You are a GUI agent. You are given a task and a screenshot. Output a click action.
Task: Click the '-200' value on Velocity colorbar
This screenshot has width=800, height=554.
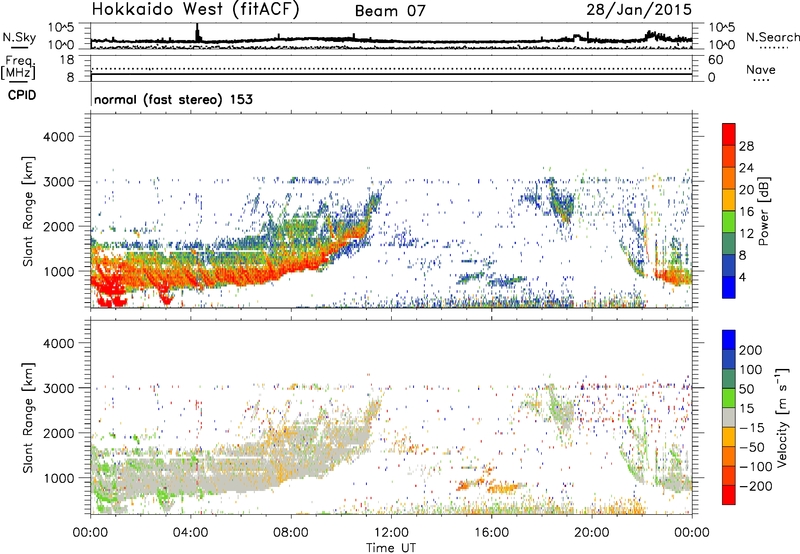pos(756,486)
